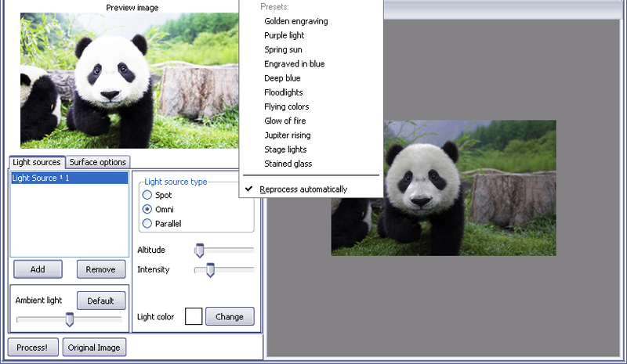Toggle Reprocess automatically menu option
The image size is (627, 364).
(x=303, y=189)
